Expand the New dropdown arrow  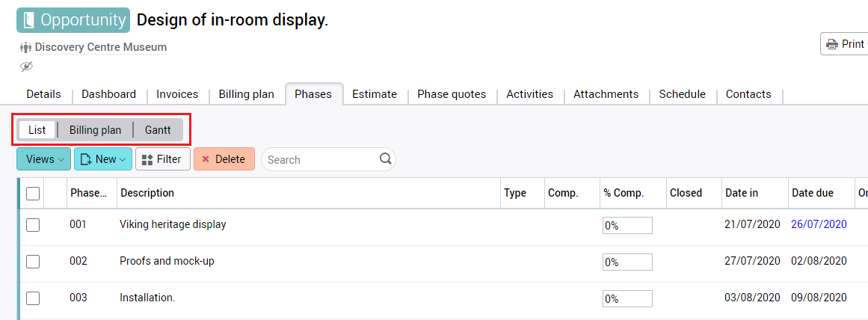pyautogui.click(x=123, y=159)
